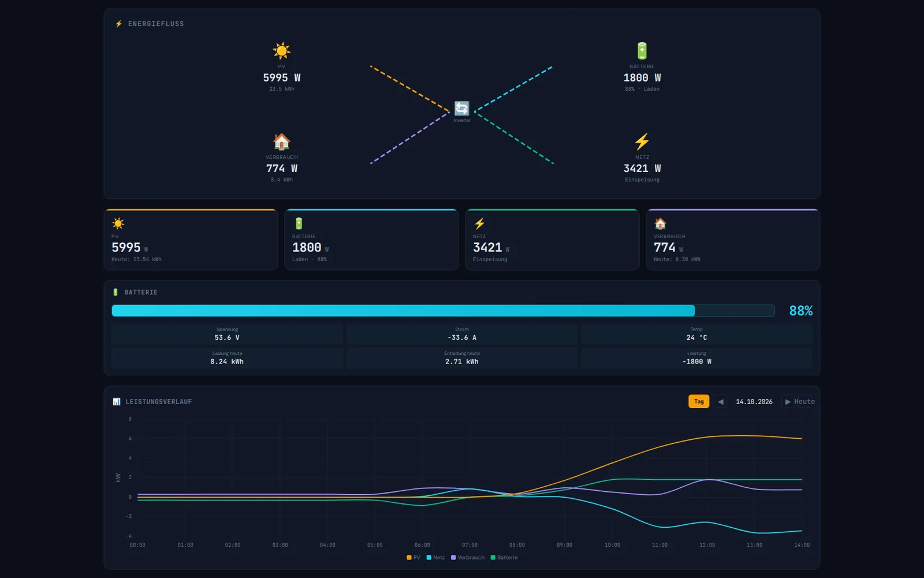The image size is (924, 578).
Task: Click the date 14.10.2026
Action: coord(754,402)
